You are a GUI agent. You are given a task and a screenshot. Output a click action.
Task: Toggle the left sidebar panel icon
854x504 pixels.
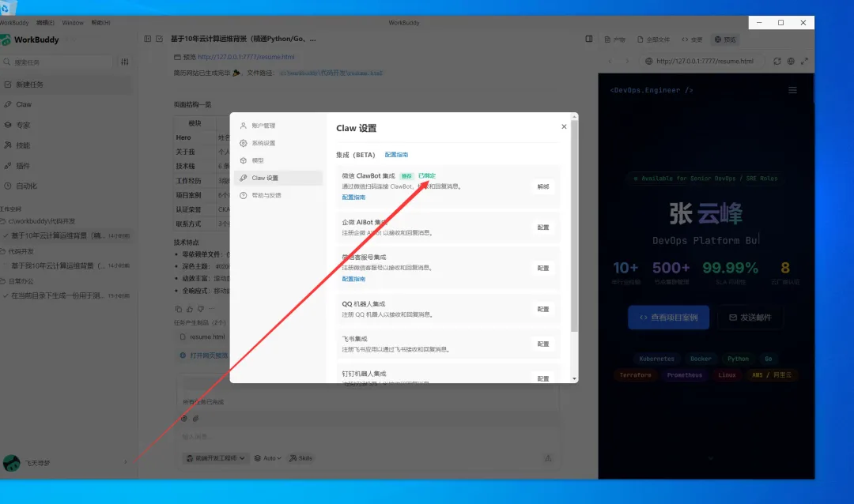point(148,39)
